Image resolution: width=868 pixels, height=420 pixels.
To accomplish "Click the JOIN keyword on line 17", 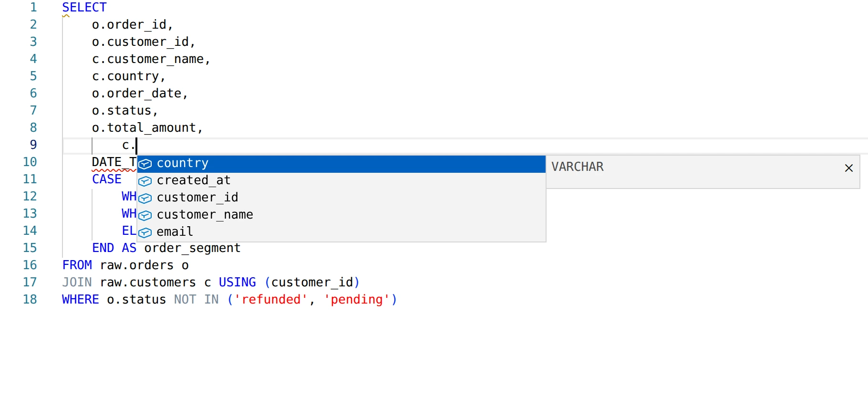I will pyautogui.click(x=77, y=282).
